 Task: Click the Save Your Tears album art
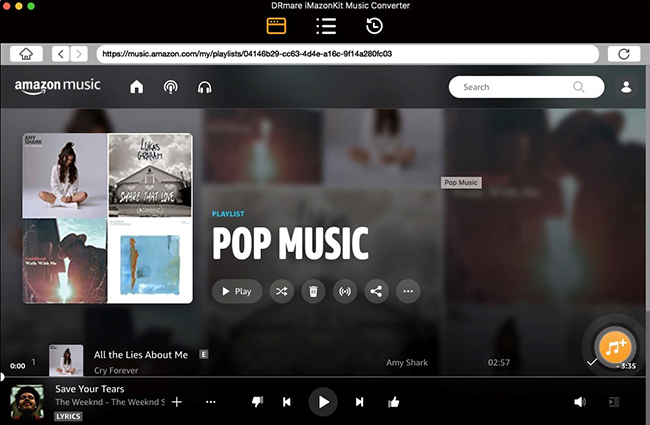pos(27,401)
